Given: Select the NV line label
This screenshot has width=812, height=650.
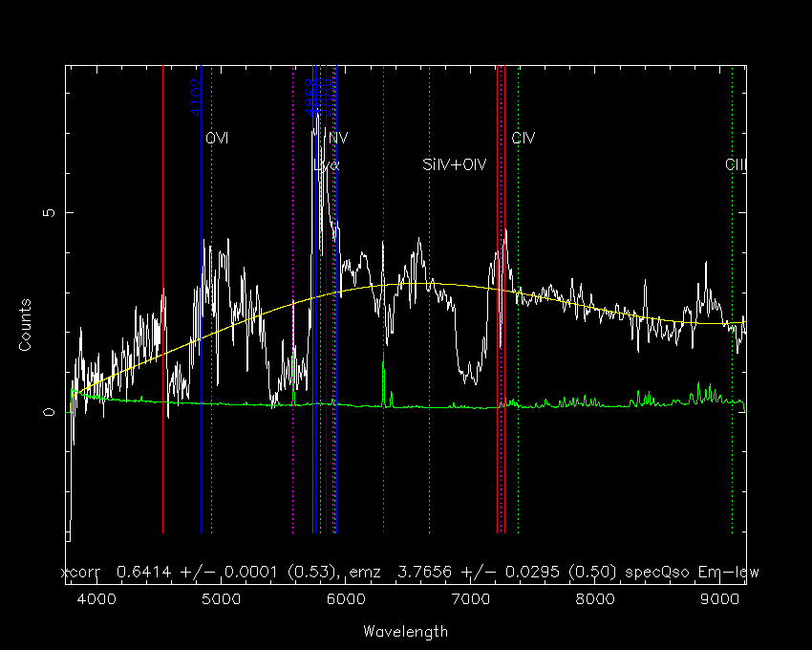Looking at the screenshot, I should (x=337, y=138).
